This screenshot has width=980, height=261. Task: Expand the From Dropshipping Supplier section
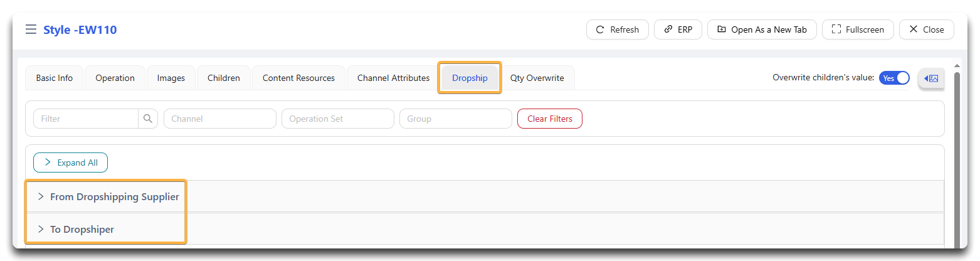click(484, 196)
